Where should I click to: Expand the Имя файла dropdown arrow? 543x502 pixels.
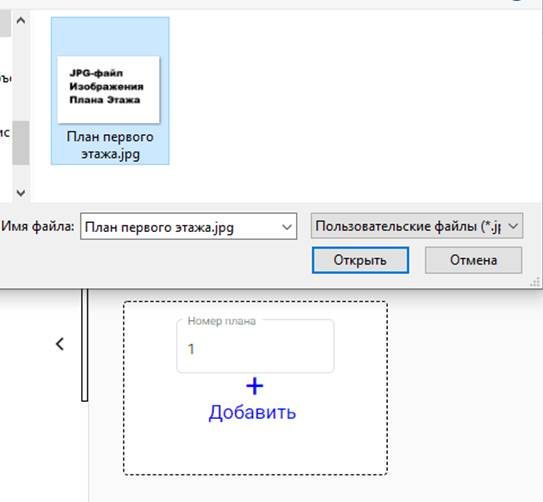pos(287,227)
